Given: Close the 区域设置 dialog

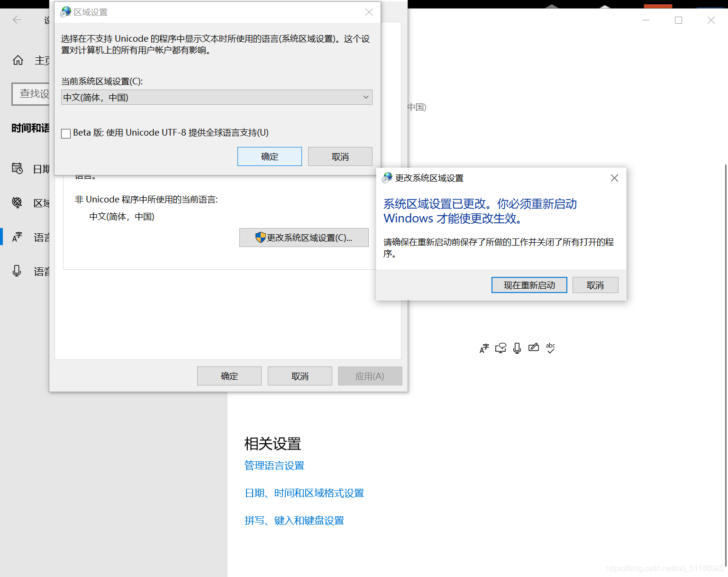Looking at the screenshot, I should [x=369, y=12].
